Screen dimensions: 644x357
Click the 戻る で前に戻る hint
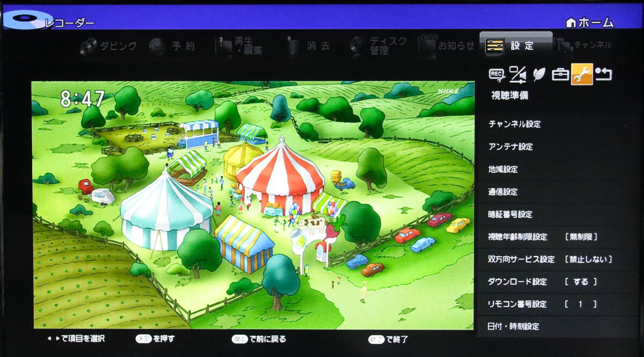(259, 339)
